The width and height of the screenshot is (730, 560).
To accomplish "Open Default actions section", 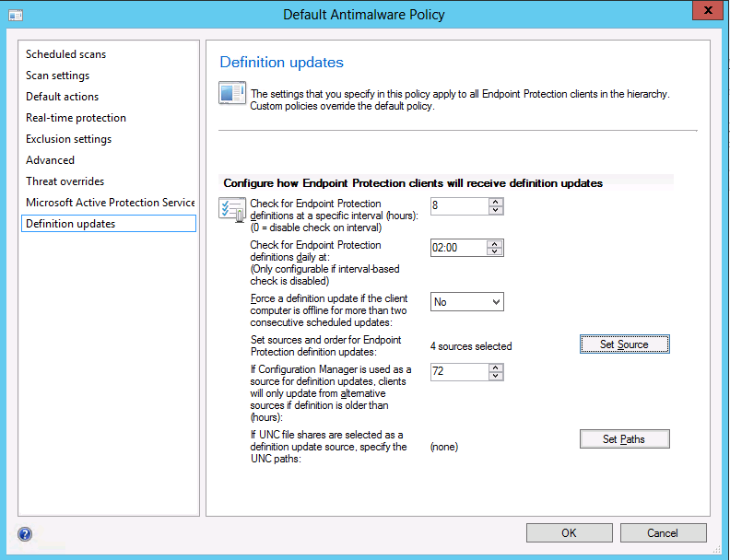I will pos(62,97).
